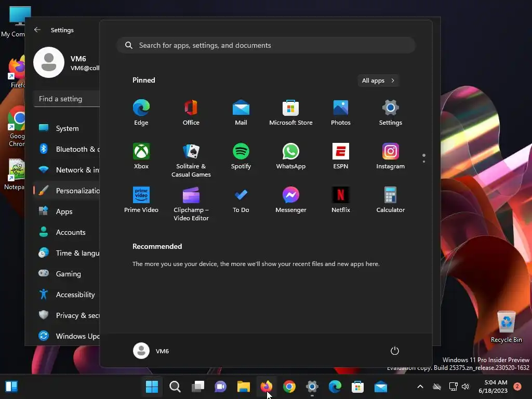Open Messenger from pinned apps
Image resolution: width=532 pixels, height=399 pixels.
[x=291, y=200]
